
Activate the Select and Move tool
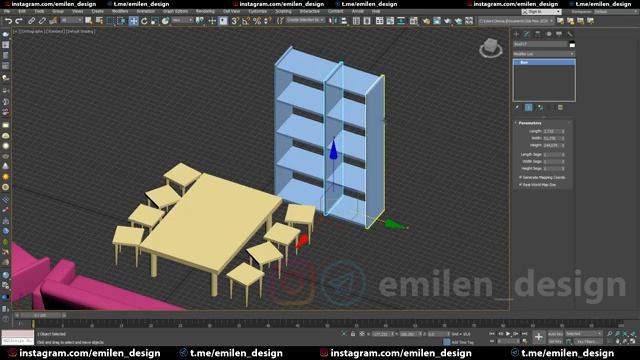click(x=133, y=21)
